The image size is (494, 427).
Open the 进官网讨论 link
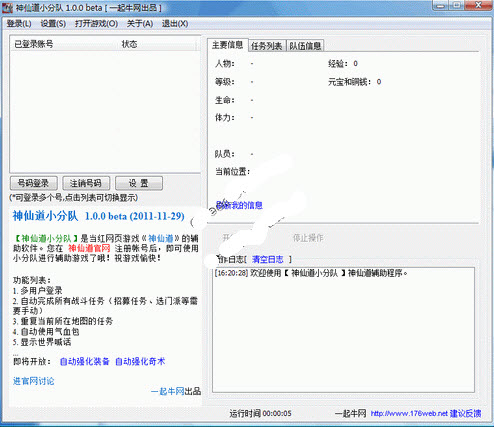pyautogui.click(x=33, y=381)
